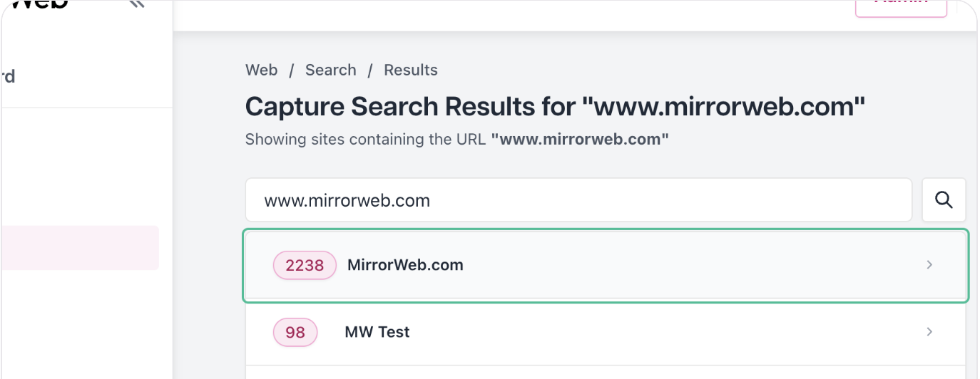Collapse the sidebar with the double-chevron icon
Image resolution: width=980 pixels, height=379 pixels.
coord(136,4)
